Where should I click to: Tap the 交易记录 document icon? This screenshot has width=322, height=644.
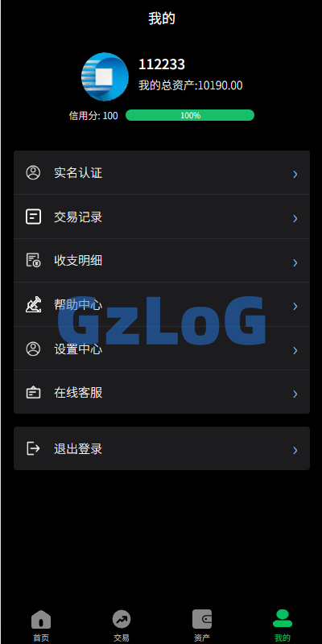[33, 217]
